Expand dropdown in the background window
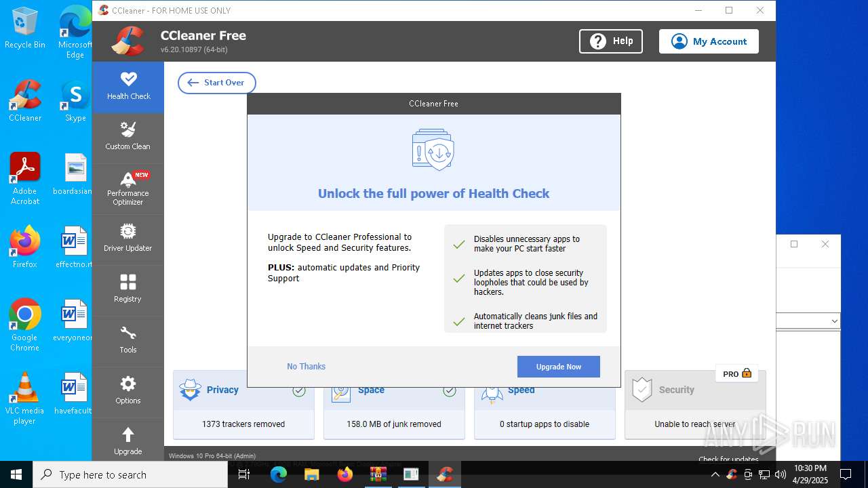868x488 pixels. point(834,321)
